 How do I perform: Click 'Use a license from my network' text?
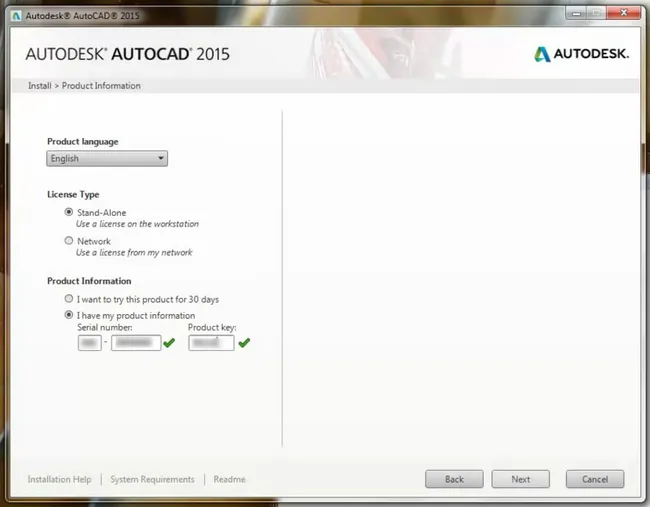134,252
